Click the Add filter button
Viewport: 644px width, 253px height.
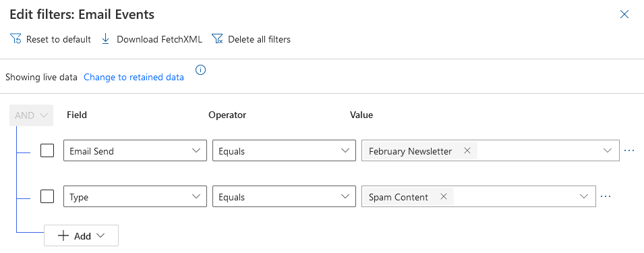coord(82,235)
